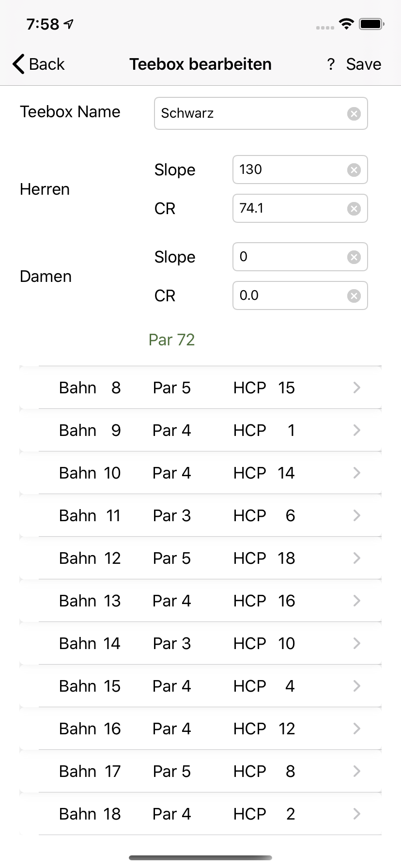Tap the Par 72 label
The height and width of the screenshot is (868, 401).
(171, 340)
